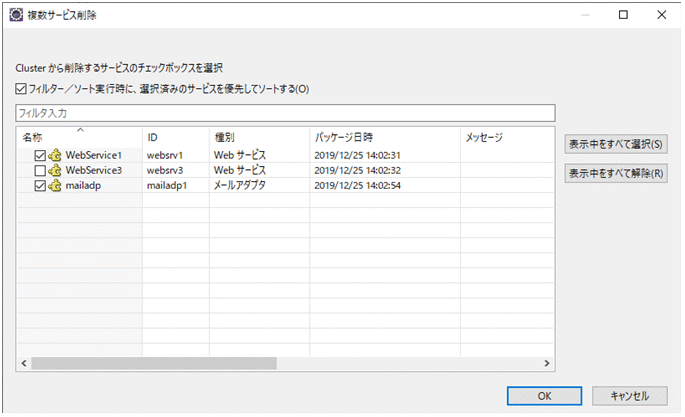The width and height of the screenshot is (685, 417).
Task: Click the date 2019/12/25 14:02:32
Action: pos(357,170)
